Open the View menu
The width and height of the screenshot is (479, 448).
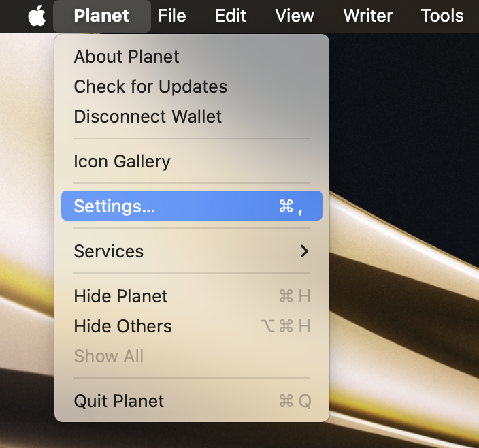(295, 16)
